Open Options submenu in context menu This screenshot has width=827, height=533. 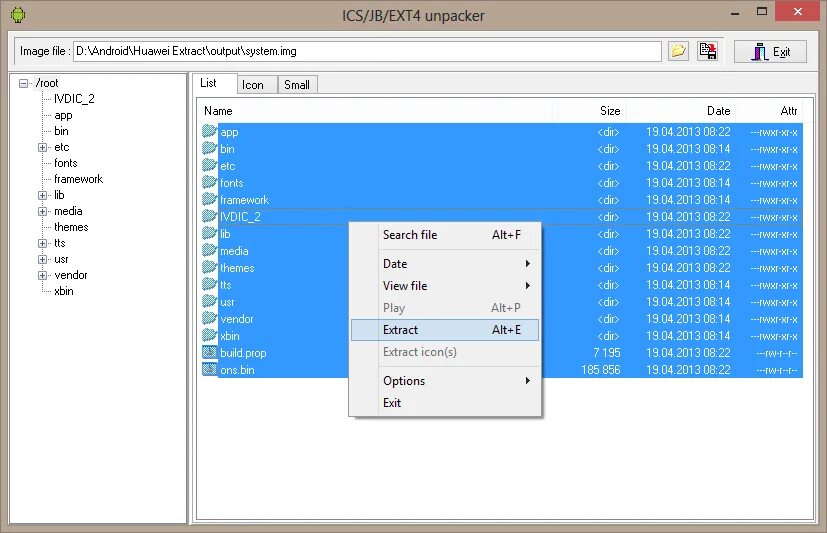point(445,381)
